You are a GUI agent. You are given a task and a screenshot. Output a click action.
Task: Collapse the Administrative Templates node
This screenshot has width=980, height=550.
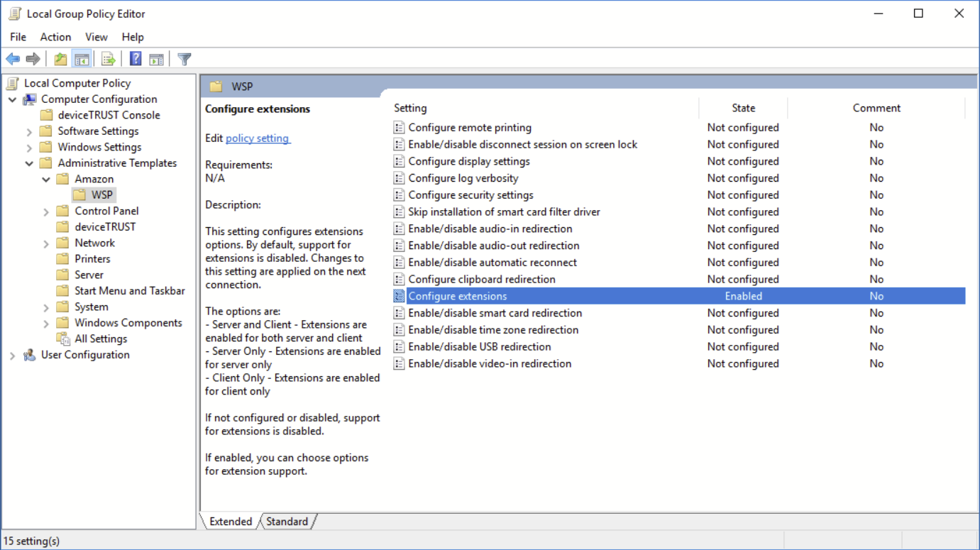coord(29,163)
